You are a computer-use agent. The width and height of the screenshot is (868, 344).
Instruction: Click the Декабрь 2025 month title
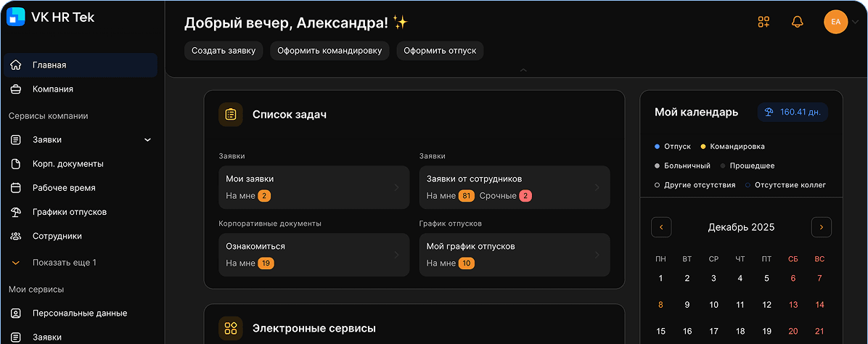(x=741, y=227)
